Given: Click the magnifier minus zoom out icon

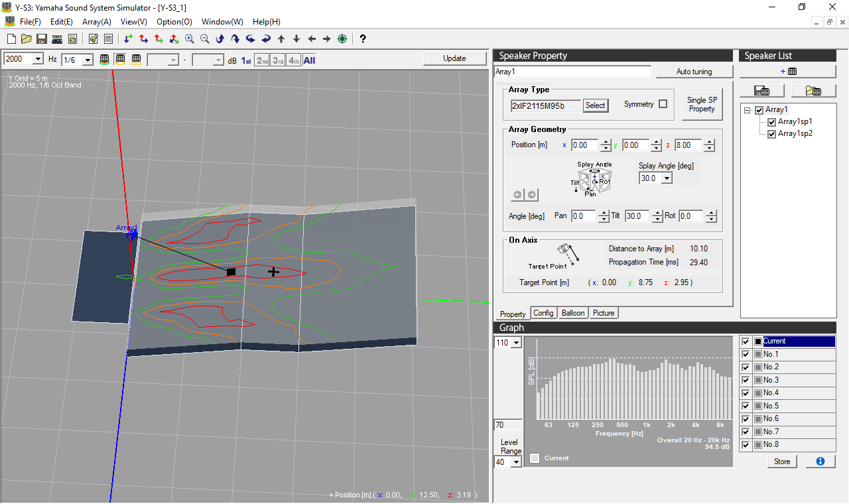Looking at the screenshot, I should [x=204, y=38].
